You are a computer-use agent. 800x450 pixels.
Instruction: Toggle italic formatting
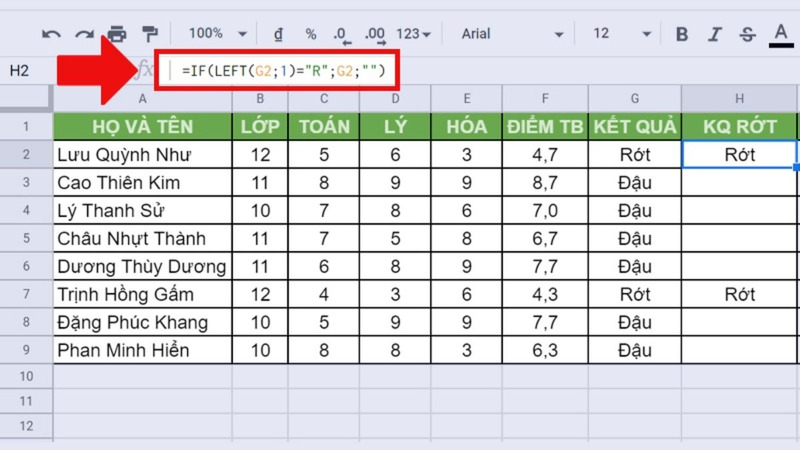click(x=715, y=34)
